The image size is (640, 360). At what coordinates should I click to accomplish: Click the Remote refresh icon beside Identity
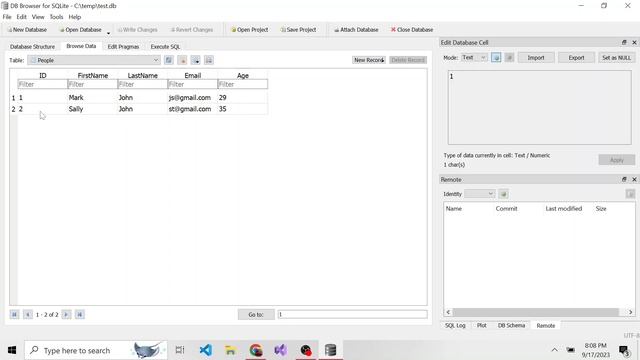click(504, 194)
